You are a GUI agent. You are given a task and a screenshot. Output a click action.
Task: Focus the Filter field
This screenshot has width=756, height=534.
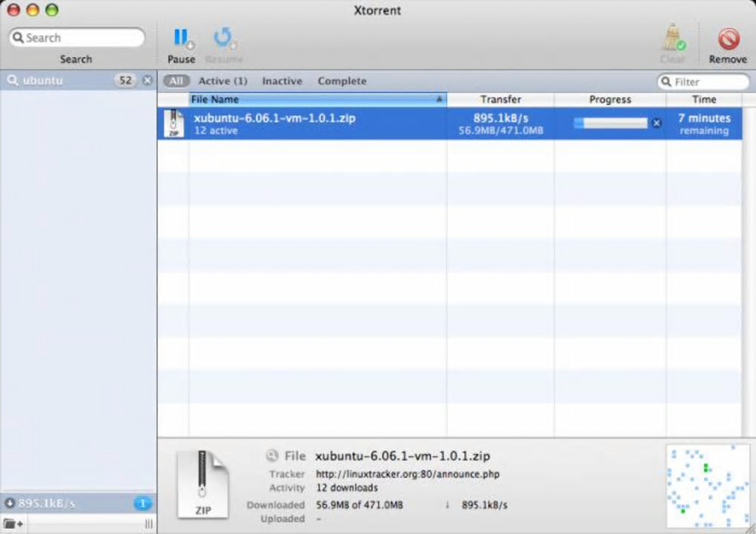pos(703,82)
